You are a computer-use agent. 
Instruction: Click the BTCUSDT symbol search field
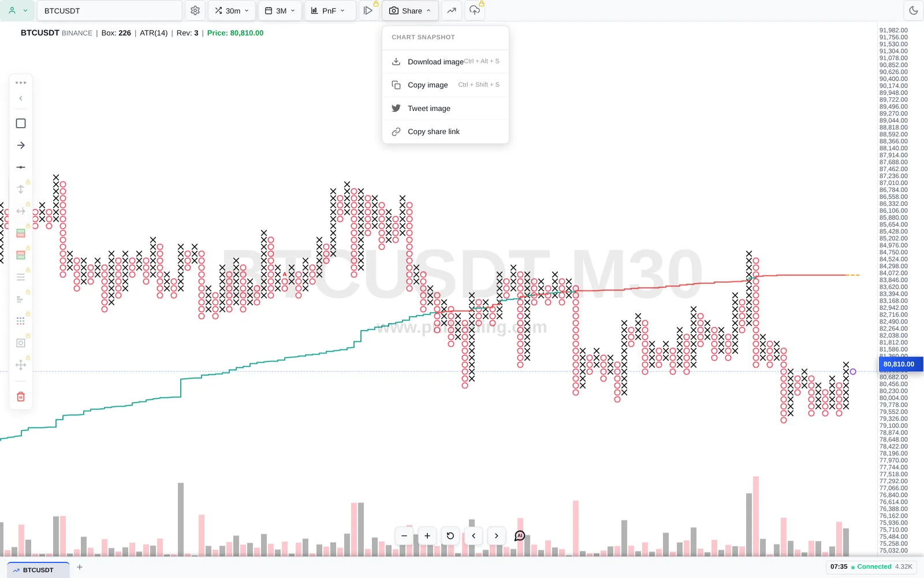[110, 10]
